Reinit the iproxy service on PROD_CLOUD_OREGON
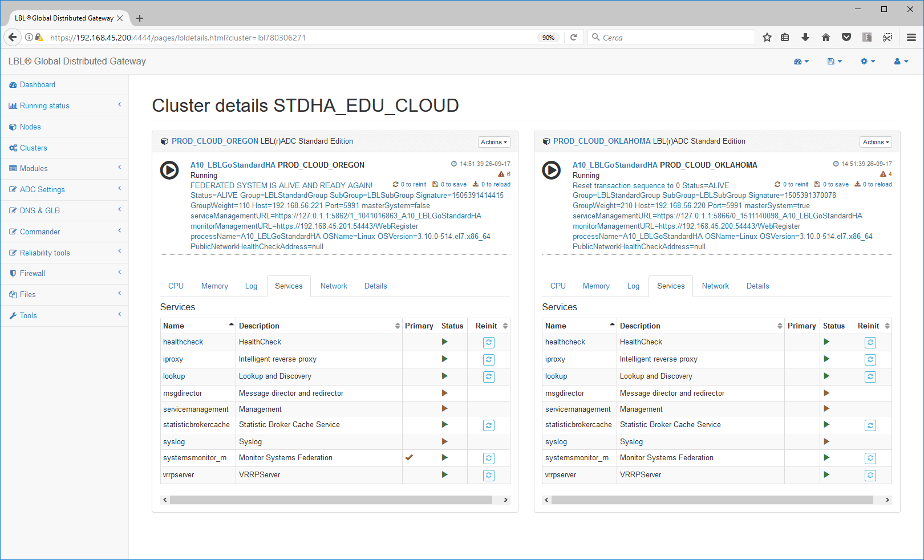Image resolution: width=924 pixels, height=560 pixels. coord(489,360)
